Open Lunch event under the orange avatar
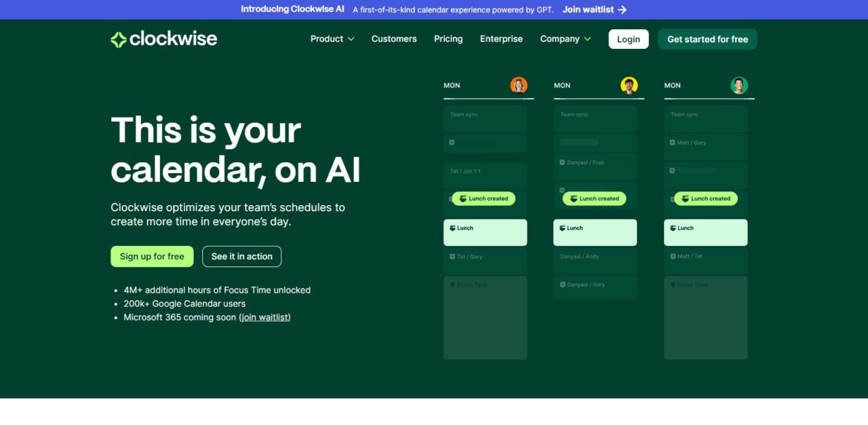Viewport: 868px width, 425px height. (x=485, y=232)
